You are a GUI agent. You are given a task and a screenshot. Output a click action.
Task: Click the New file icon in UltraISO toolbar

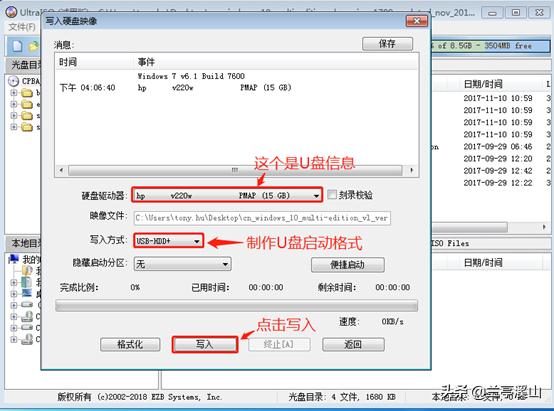tap(17, 46)
